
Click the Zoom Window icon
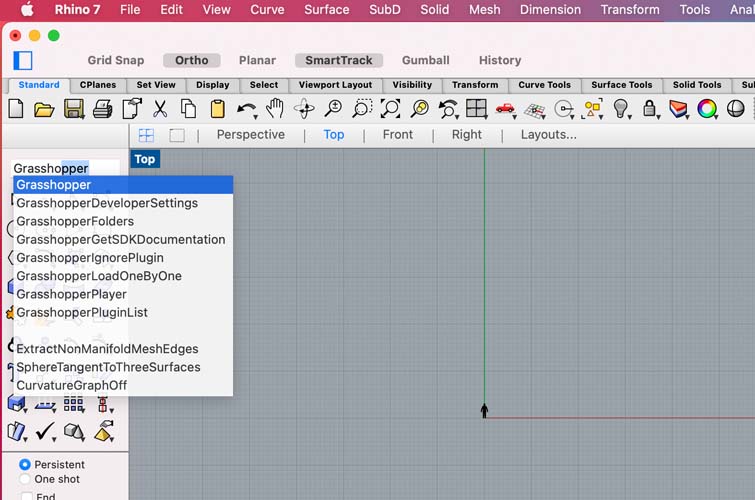point(362,109)
